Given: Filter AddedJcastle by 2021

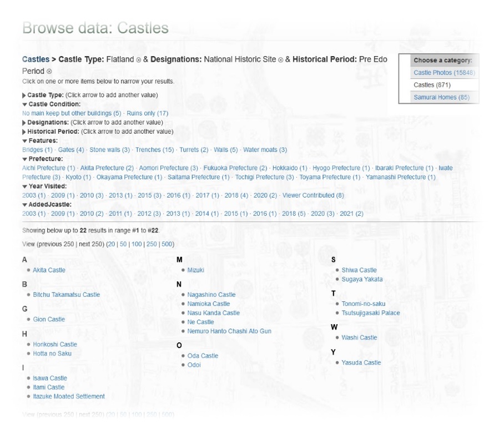Looking at the screenshot, I should [352, 214].
